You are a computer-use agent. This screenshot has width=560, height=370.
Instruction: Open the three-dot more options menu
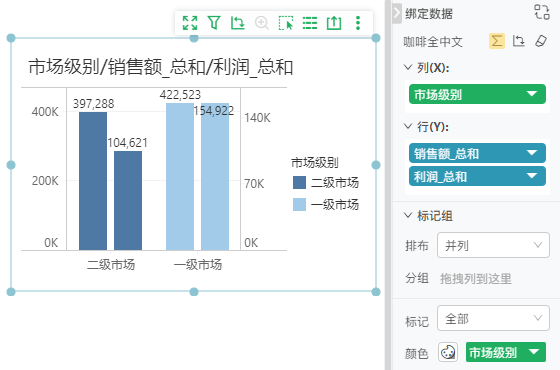point(358,23)
